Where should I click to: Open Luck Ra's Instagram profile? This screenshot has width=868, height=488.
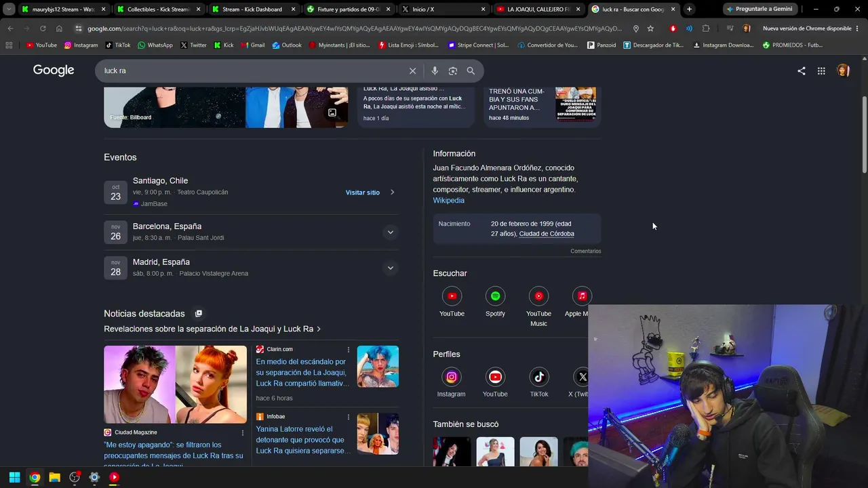(451, 383)
